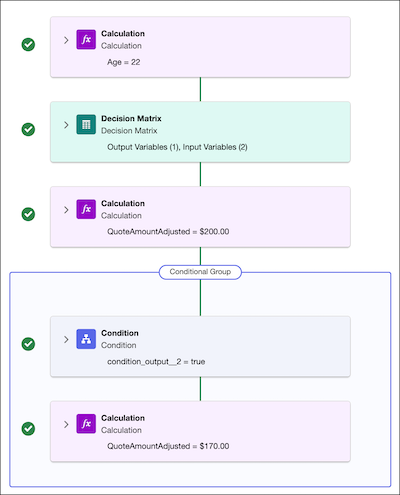Expand the Age = 22 Calculation step

(x=66, y=40)
